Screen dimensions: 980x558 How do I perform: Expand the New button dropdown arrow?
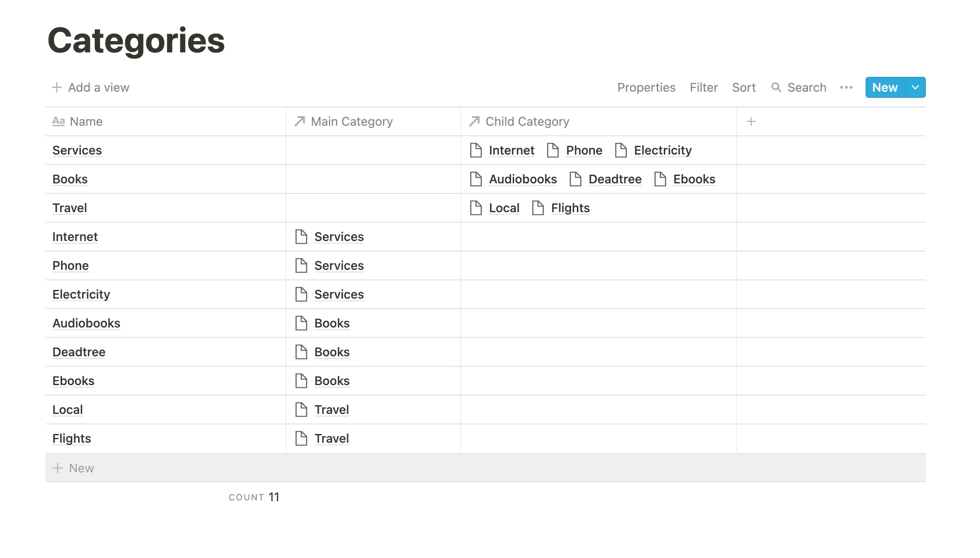(x=915, y=87)
